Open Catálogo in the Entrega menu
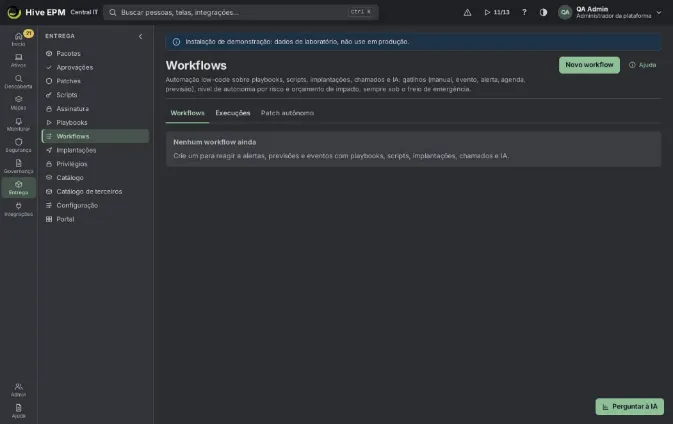Screen dimensions: 673x424 [x=95, y=178]
